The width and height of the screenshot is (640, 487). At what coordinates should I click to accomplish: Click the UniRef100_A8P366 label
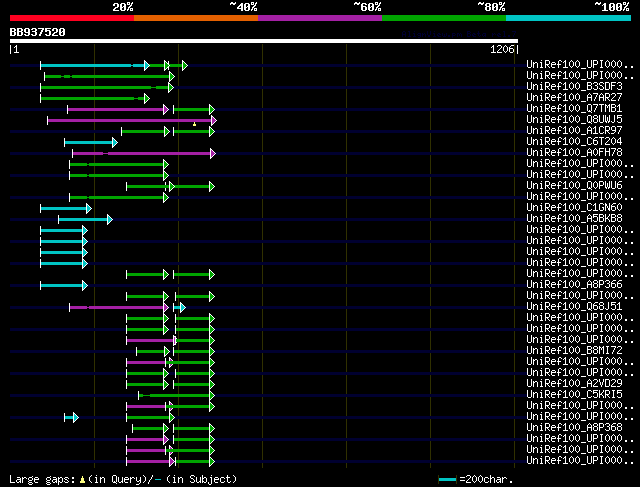point(574,285)
